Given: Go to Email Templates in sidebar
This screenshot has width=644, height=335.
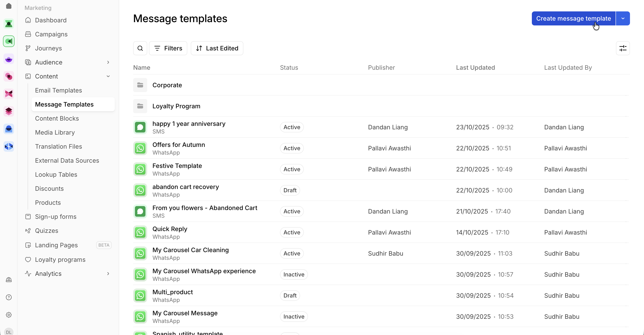Looking at the screenshot, I should coord(58,90).
